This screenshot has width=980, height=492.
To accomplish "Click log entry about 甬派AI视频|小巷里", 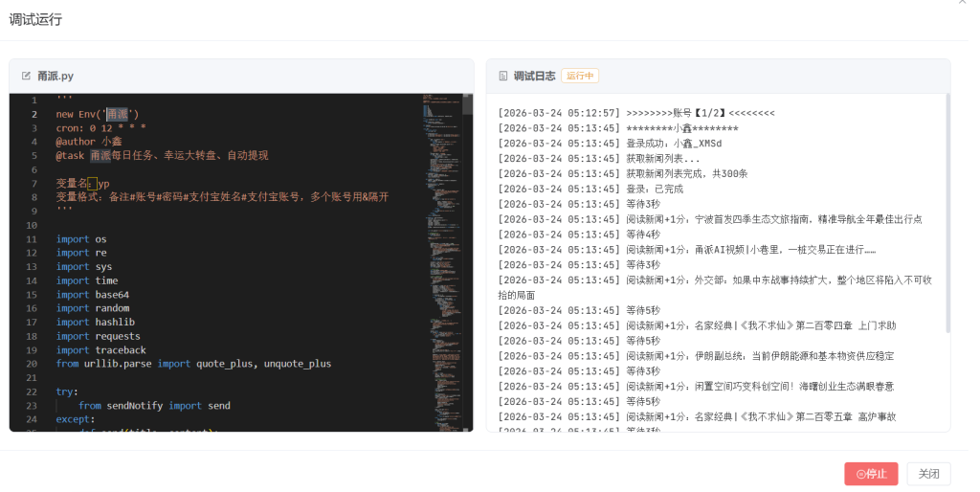I will pyautogui.click(x=687, y=250).
